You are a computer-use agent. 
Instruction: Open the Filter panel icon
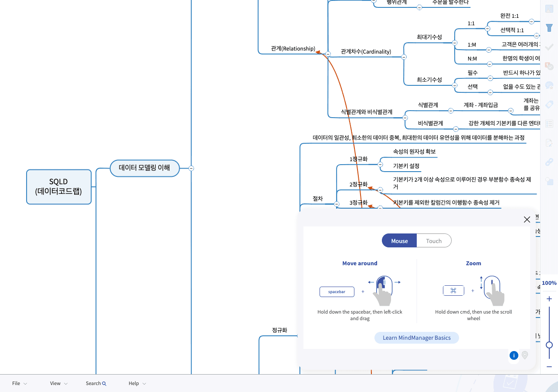pyautogui.click(x=549, y=27)
